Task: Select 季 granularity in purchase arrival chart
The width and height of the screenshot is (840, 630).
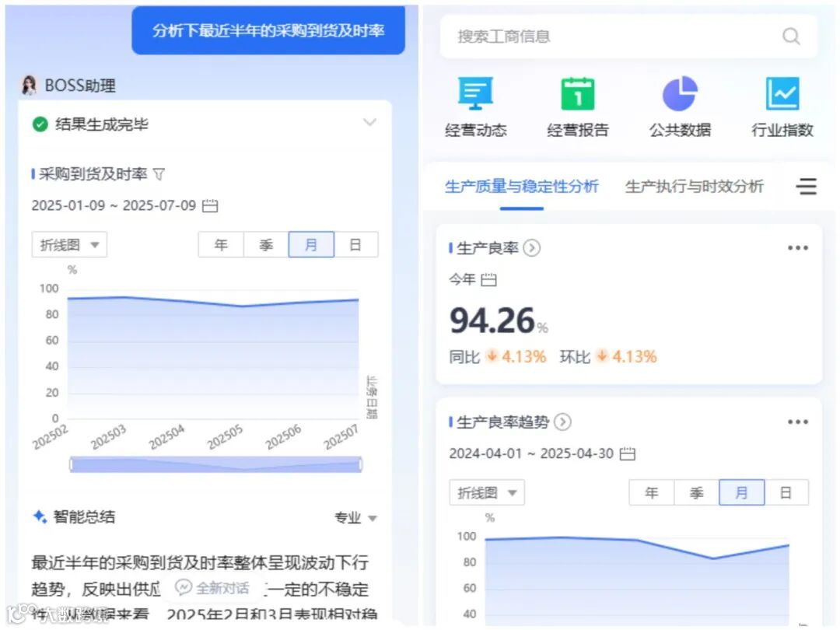Action: click(266, 245)
